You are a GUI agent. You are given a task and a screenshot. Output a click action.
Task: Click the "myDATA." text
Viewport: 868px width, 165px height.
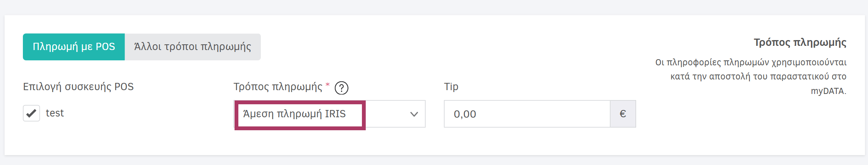tap(828, 91)
